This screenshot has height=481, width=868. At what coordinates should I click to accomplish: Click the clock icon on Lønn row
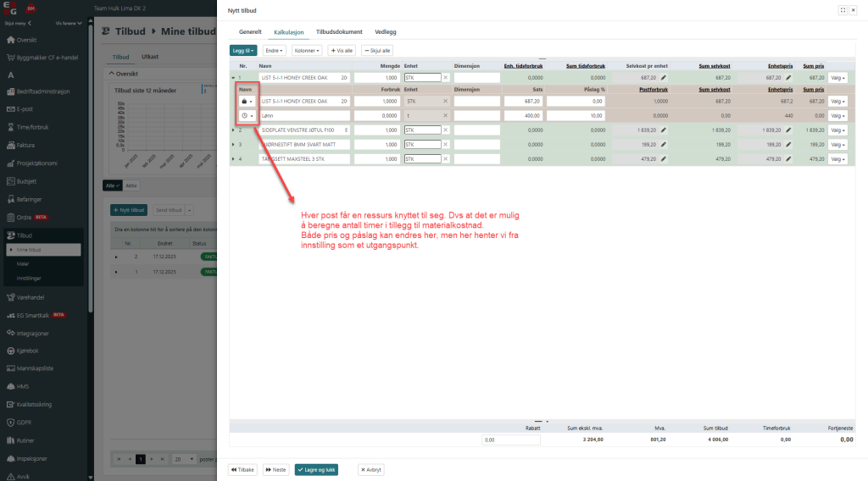click(x=247, y=115)
